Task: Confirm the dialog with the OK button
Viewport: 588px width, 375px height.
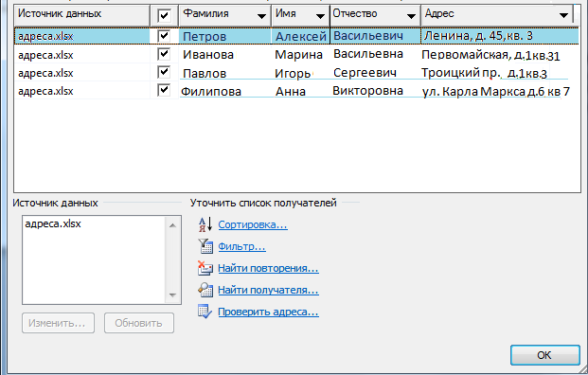Action: pos(545,355)
